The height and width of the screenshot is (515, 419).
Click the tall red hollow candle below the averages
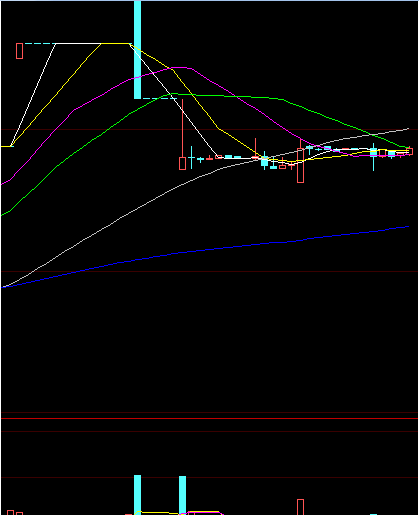click(x=300, y=161)
